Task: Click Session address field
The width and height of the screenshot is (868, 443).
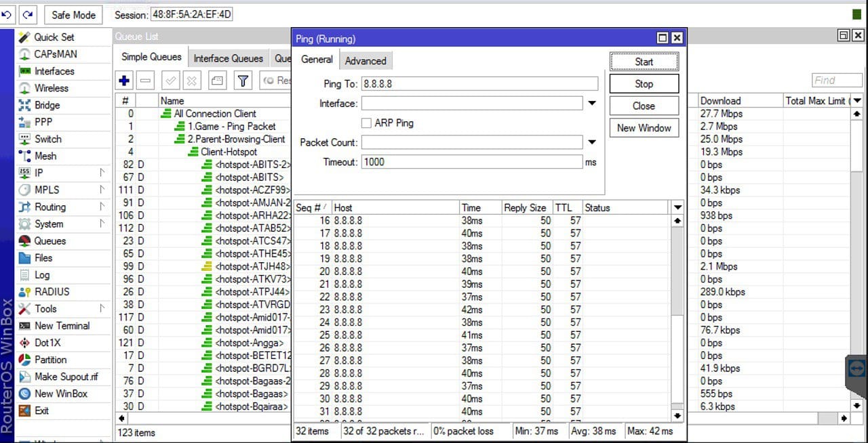Action: (x=191, y=14)
